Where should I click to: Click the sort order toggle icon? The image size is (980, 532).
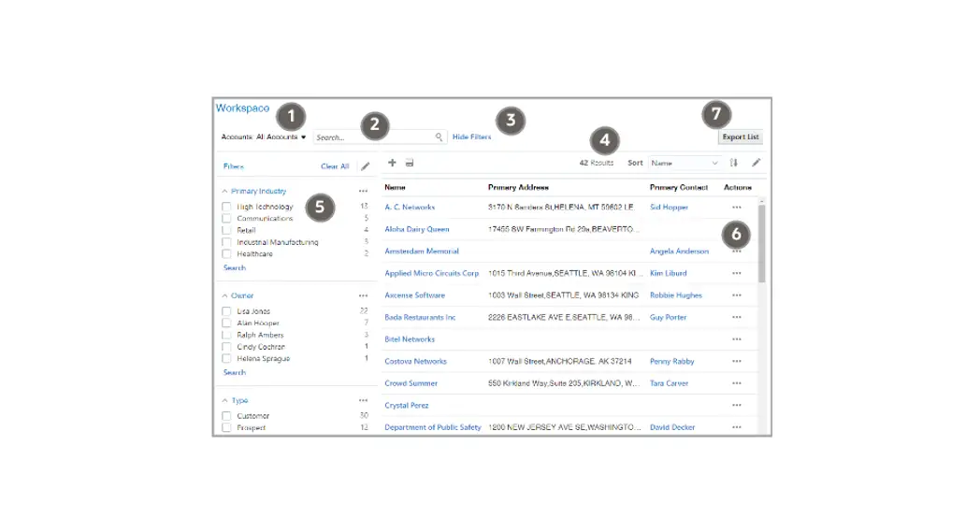pyautogui.click(x=734, y=163)
